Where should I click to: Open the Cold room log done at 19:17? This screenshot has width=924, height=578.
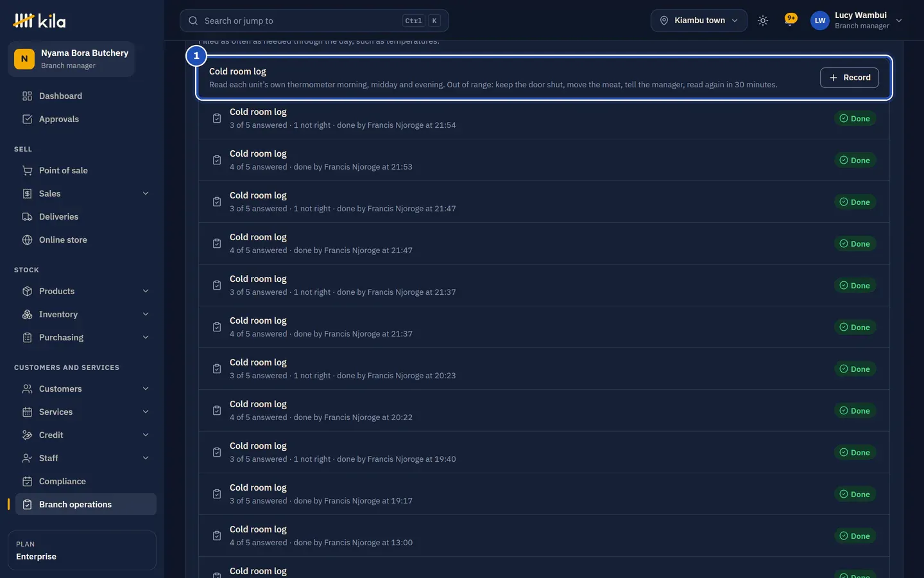[544, 494]
